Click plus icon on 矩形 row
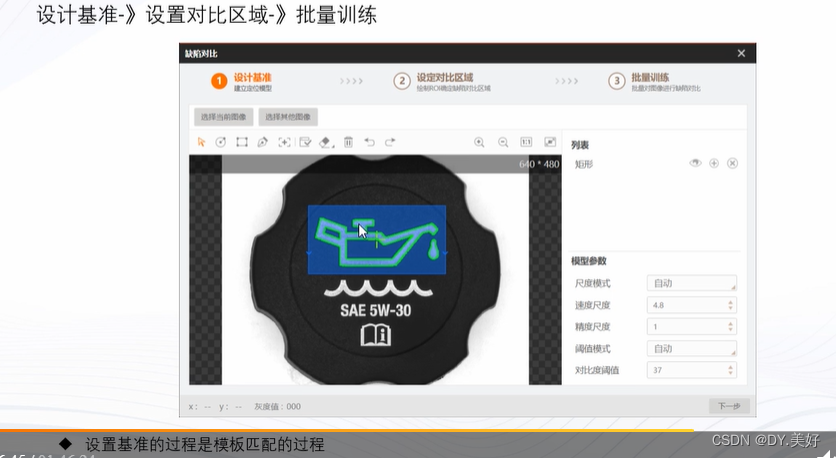 click(714, 163)
